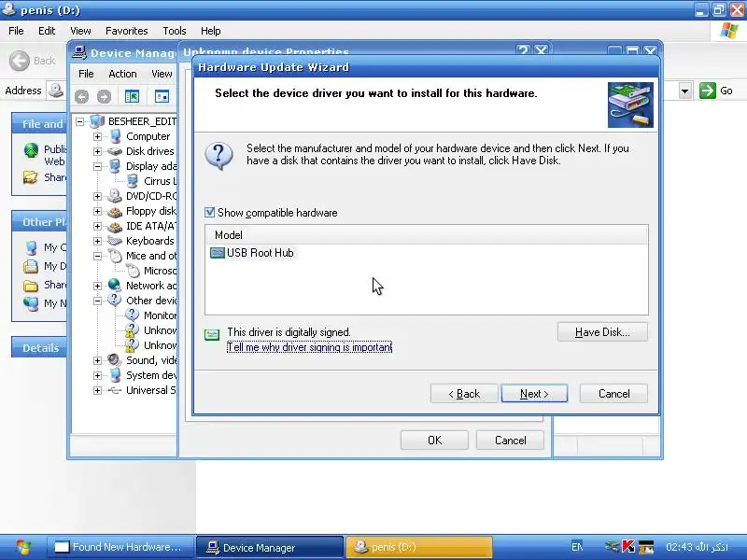Click the Disk drives category icon
Viewport: 747px width, 560px height.
(114, 151)
